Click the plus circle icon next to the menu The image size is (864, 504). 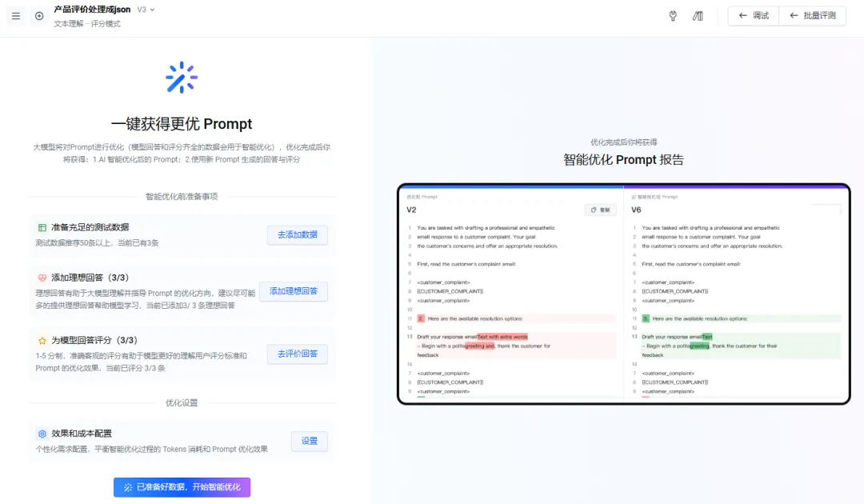tap(38, 16)
